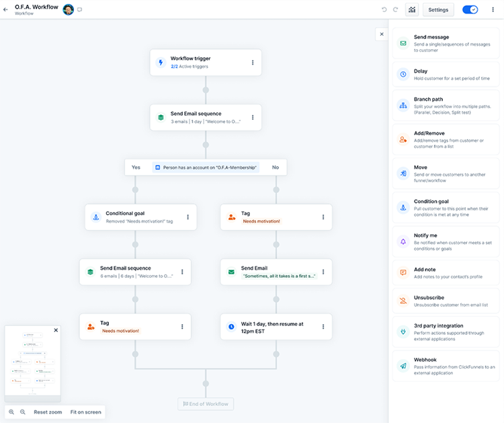The image size is (504, 423).
Task: Open Workflow trigger options menu
Action: point(253,63)
